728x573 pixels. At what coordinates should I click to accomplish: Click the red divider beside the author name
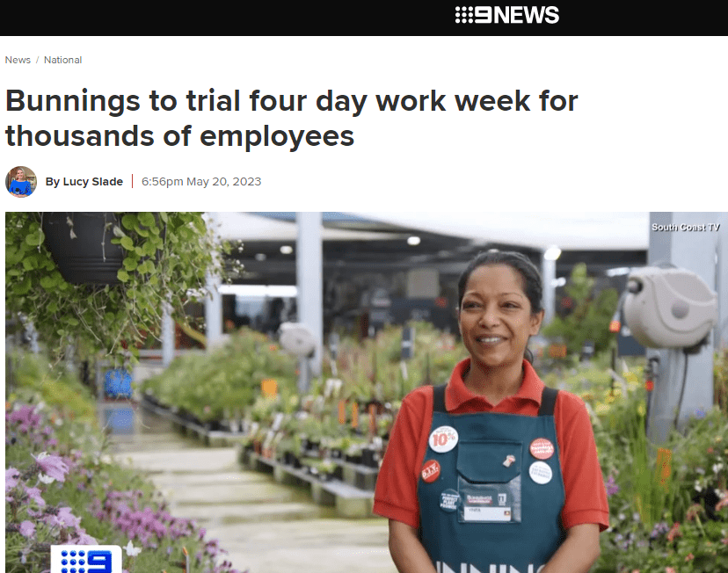tap(132, 181)
